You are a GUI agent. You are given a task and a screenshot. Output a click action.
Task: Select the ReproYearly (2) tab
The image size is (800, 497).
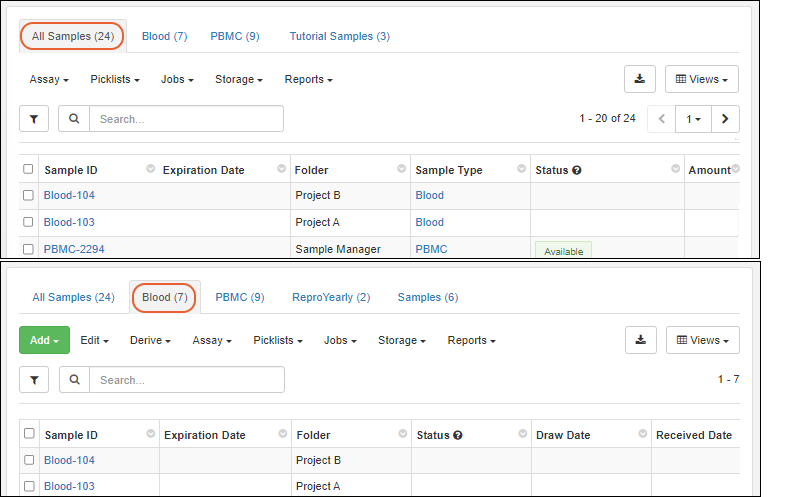pos(331,297)
